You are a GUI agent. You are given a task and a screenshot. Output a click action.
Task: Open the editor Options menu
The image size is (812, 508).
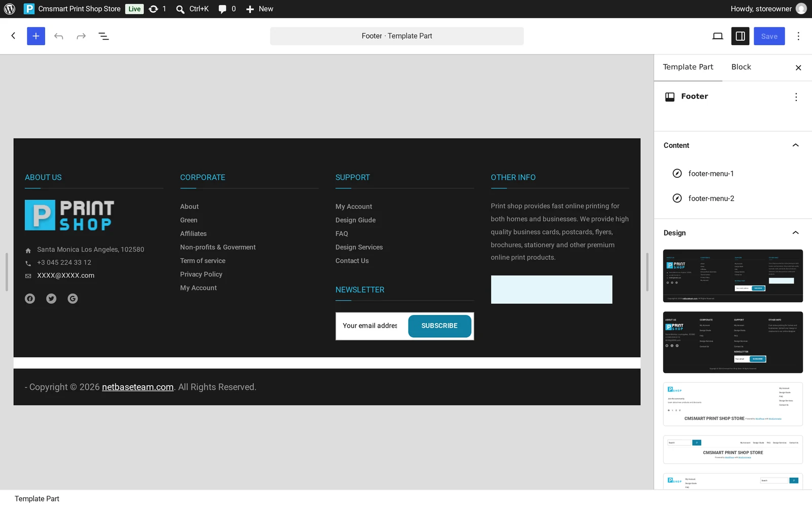[798, 36]
